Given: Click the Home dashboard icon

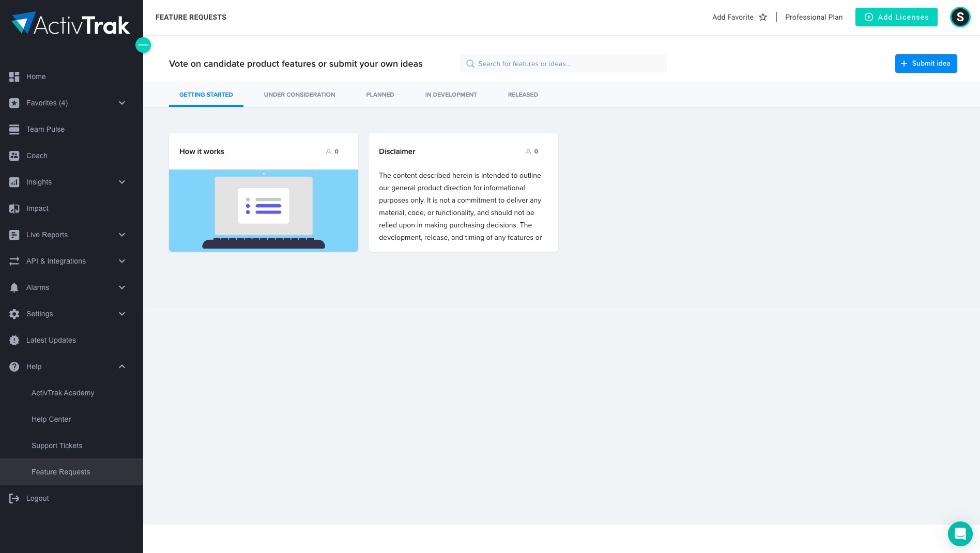Looking at the screenshot, I should click(x=14, y=76).
